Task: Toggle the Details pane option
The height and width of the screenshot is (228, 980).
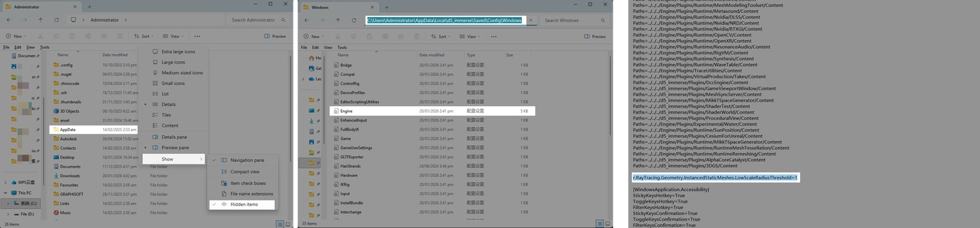Action: [x=174, y=137]
